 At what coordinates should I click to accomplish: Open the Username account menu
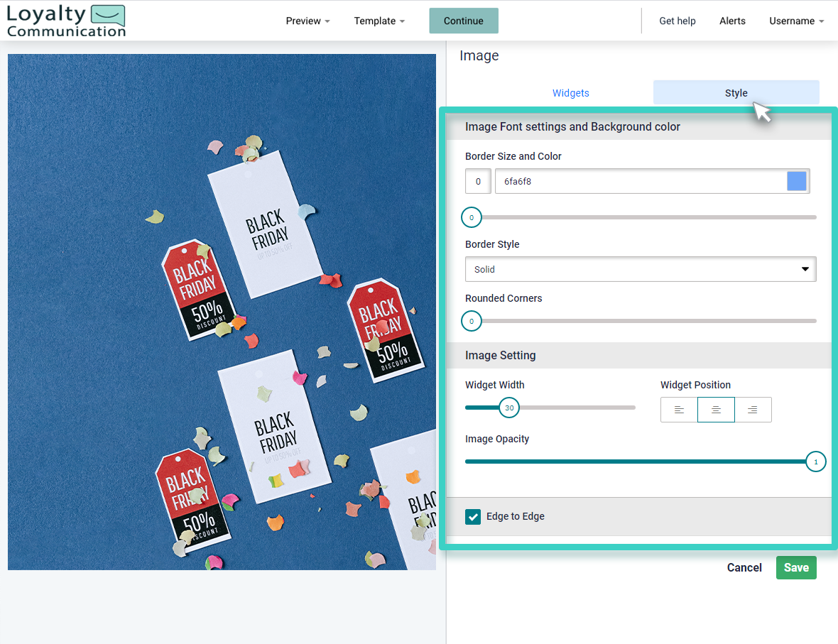click(x=795, y=21)
